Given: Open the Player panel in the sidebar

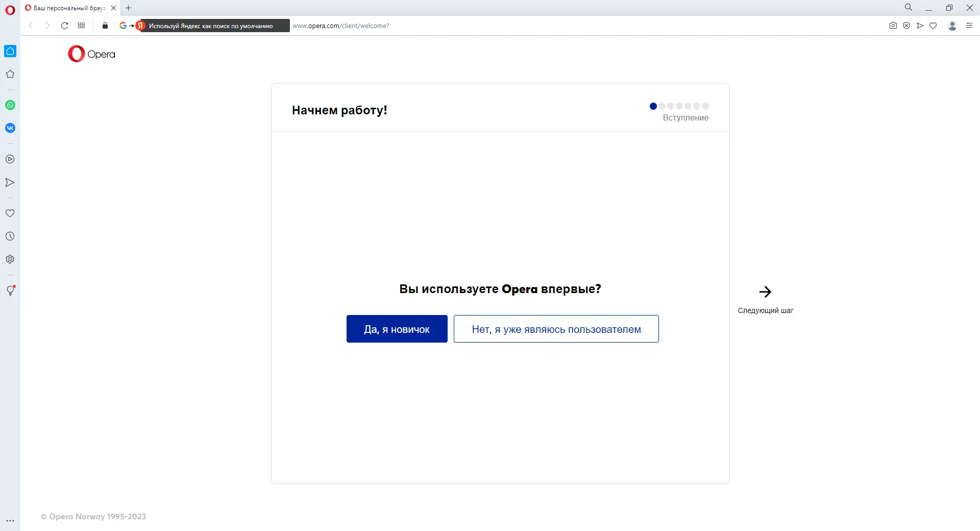Looking at the screenshot, I should (x=10, y=159).
